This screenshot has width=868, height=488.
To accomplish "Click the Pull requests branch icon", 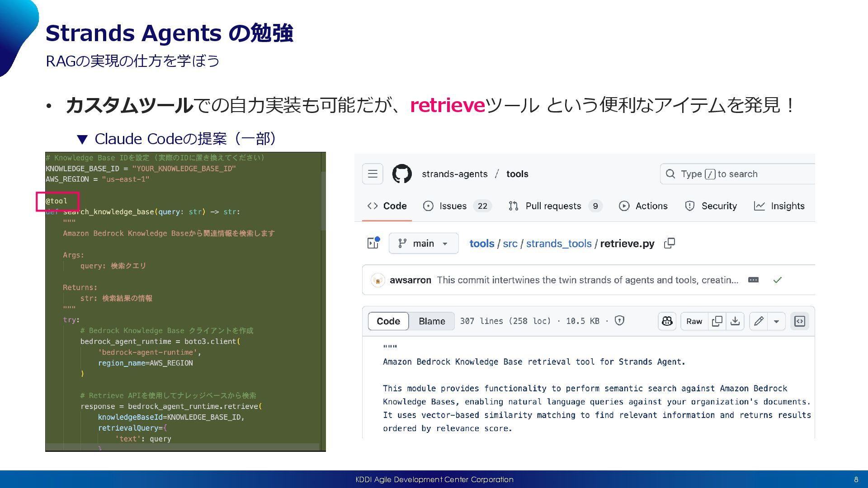I will coord(513,206).
